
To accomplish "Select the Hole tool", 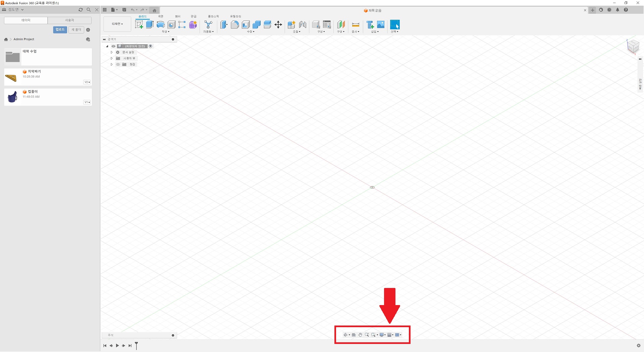I will (171, 24).
